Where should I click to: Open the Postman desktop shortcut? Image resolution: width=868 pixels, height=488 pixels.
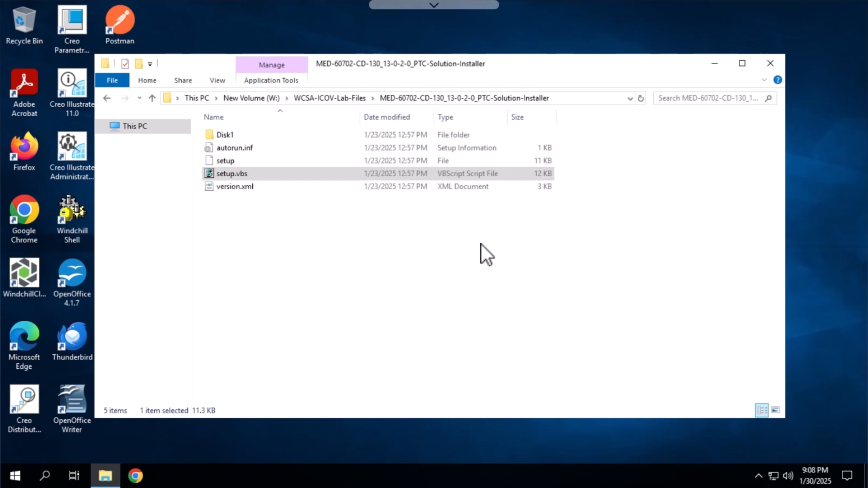click(120, 26)
